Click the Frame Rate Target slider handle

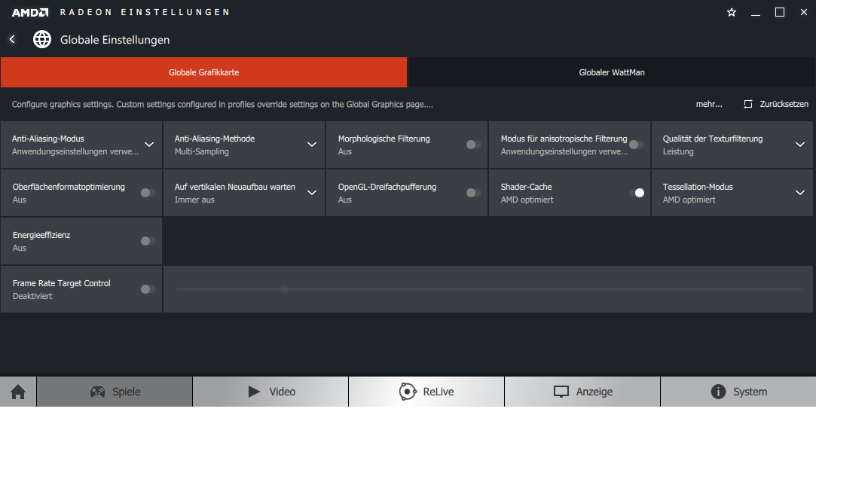(x=284, y=289)
